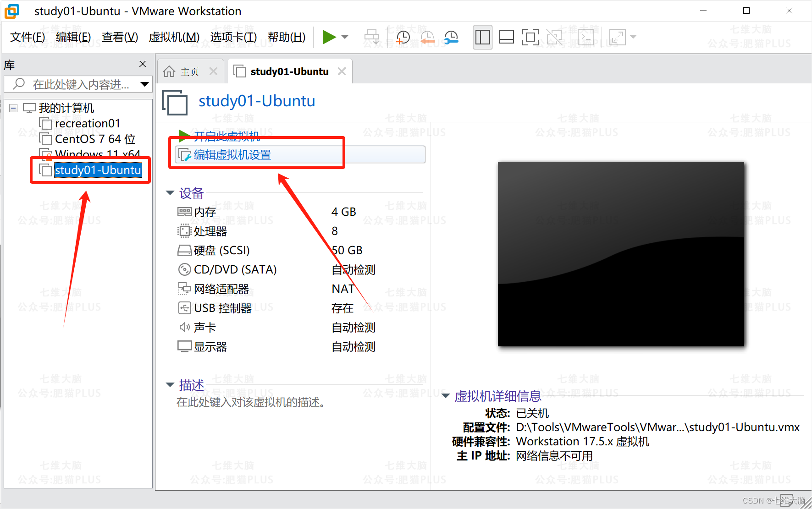812x509 pixels.
Task: Click the 内存 device label
Action: [x=204, y=212]
